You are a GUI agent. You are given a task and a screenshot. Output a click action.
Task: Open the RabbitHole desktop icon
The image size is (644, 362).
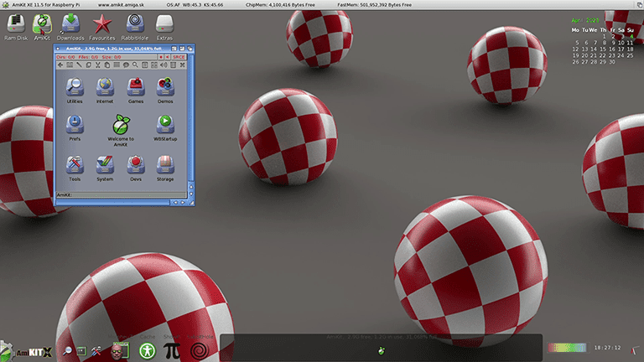(135, 27)
